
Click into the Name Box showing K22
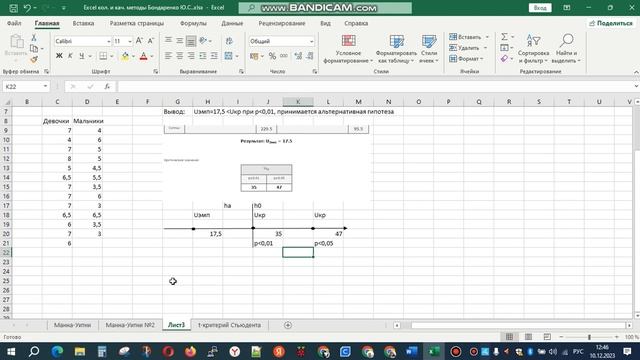[x=22, y=87]
